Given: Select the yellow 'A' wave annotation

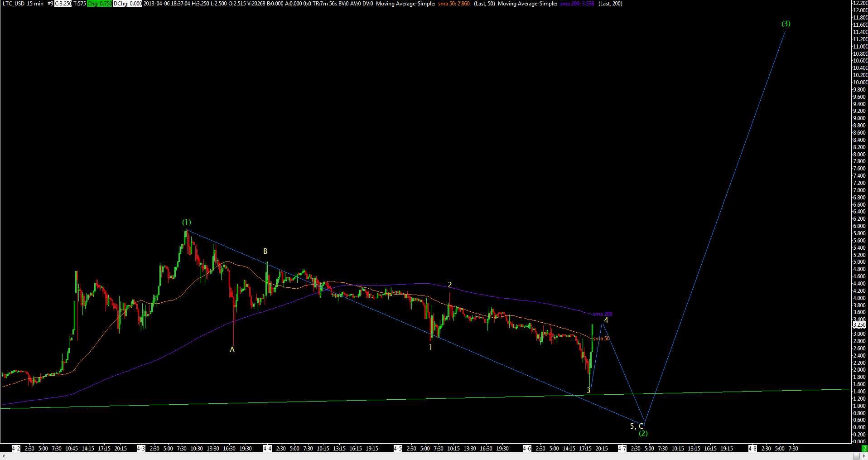Looking at the screenshot, I should pos(232,349).
